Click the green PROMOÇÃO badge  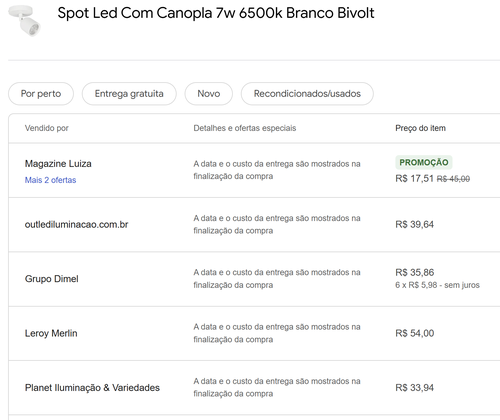[x=424, y=162]
